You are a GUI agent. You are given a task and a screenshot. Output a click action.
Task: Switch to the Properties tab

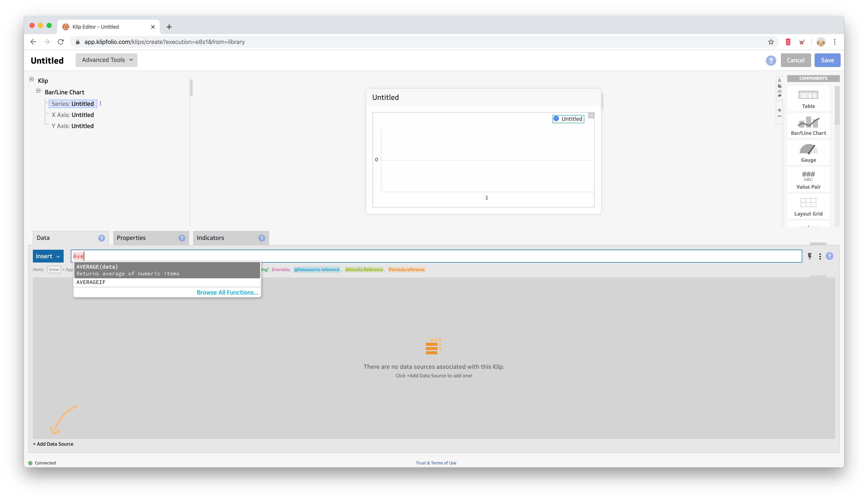point(151,238)
